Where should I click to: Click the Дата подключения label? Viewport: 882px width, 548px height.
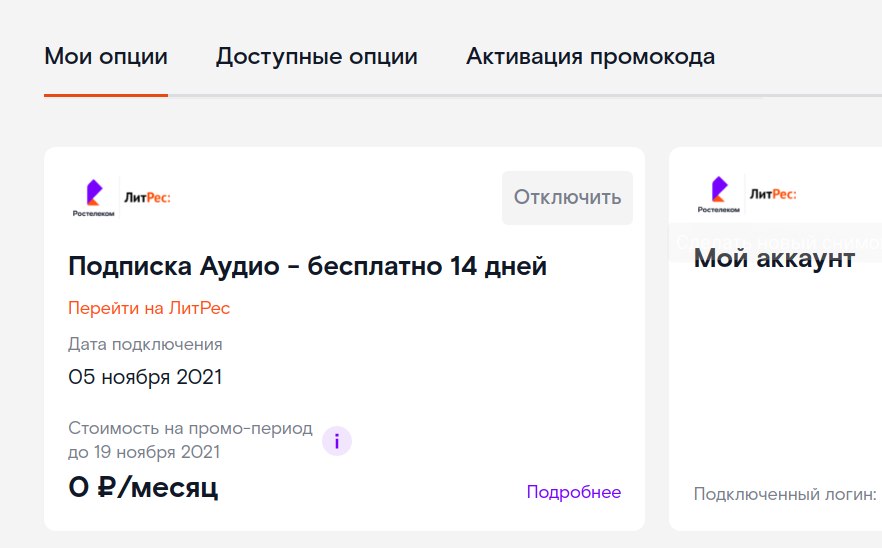point(145,344)
